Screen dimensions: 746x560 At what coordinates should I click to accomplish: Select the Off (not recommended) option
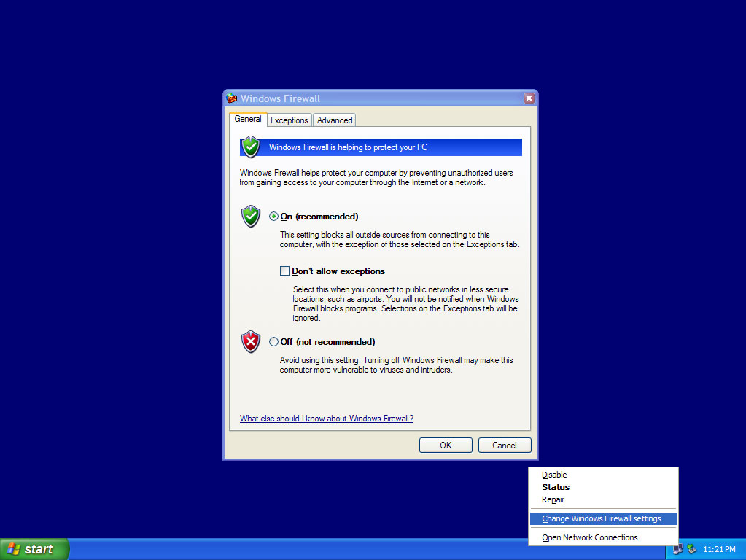tap(273, 341)
